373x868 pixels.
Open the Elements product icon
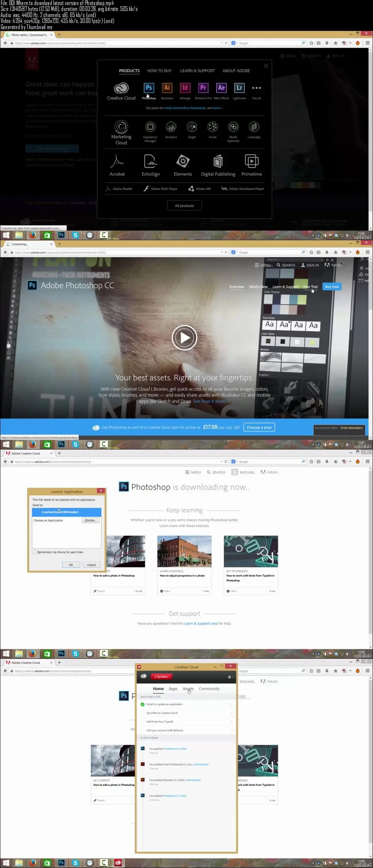click(x=183, y=161)
